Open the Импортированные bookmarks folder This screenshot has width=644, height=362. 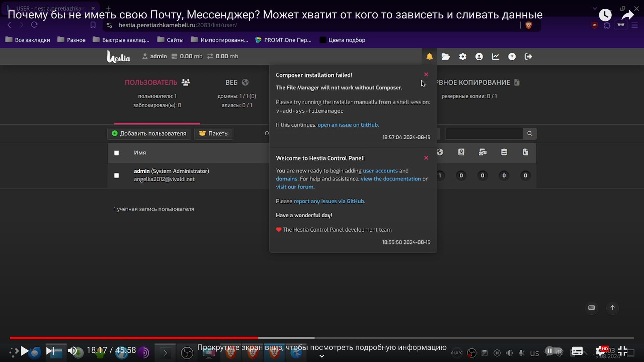pos(220,40)
